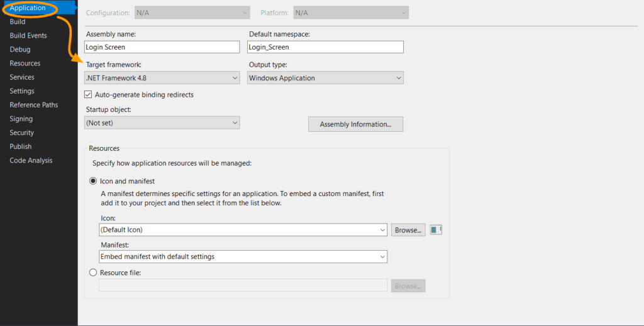Select the Icon and manifest radio button

(x=93, y=181)
